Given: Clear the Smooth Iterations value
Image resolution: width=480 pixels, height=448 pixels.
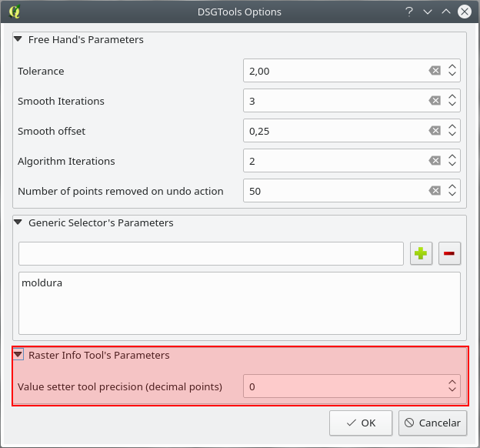Looking at the screenshot, I should 435,101.
